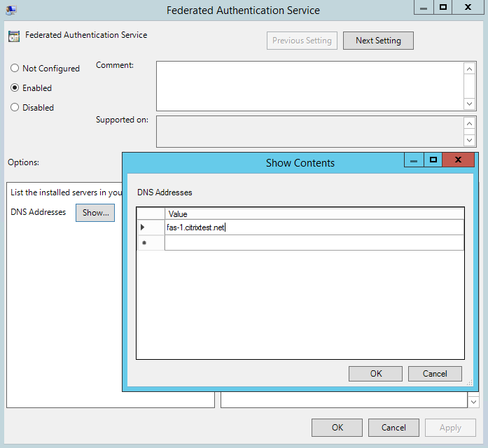Click the empty new value row
The width and height of the screenshot is (488, 448).
pyautogui.click(x=314, y=243)
